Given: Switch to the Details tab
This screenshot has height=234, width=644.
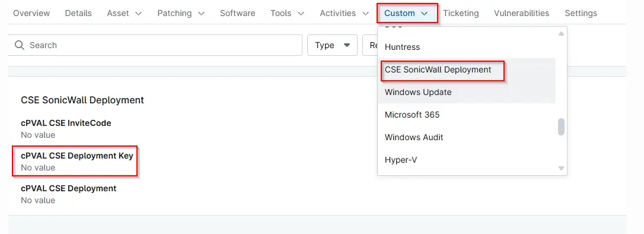Looking at the screenshot, I should (x=78, y=13).
